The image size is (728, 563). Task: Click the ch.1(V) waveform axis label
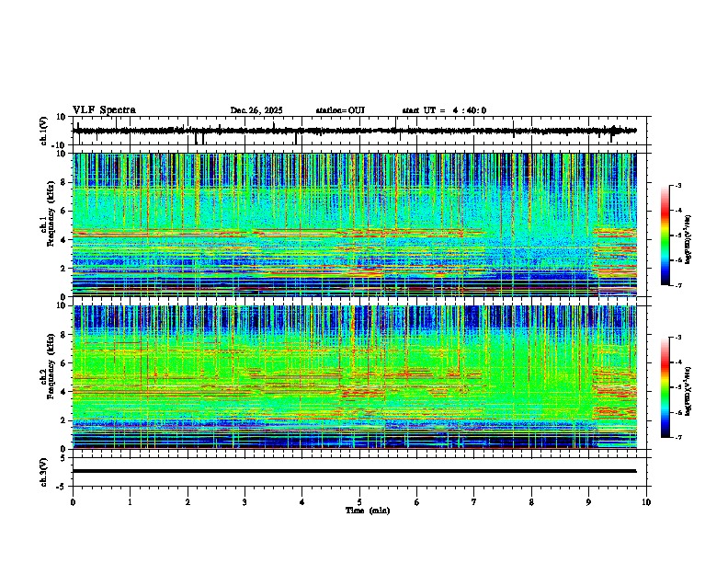point(44,131)
